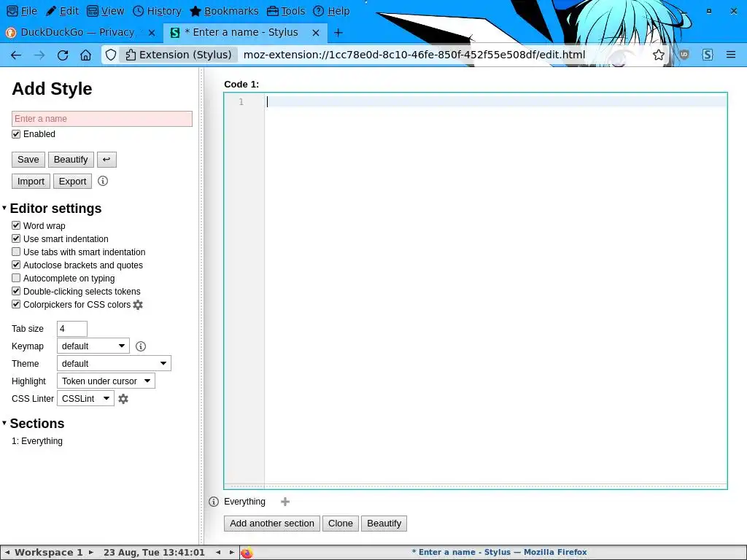747x560 pixels.
Task: Select section '1: Everything'
Action: tap(37, 441)
